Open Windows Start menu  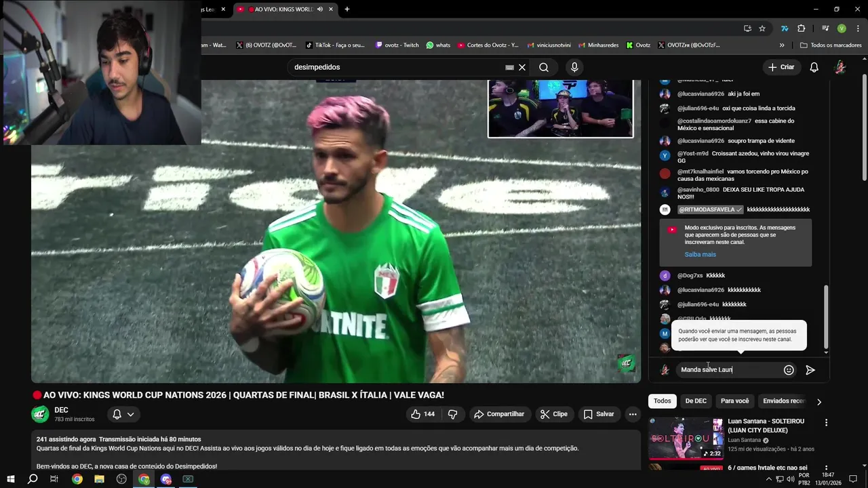point(10,479)
